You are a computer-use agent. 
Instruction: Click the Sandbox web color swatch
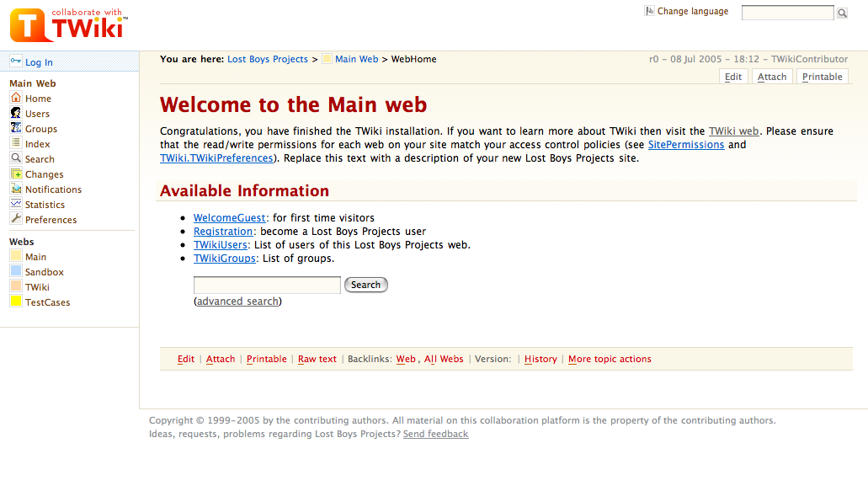16,271
